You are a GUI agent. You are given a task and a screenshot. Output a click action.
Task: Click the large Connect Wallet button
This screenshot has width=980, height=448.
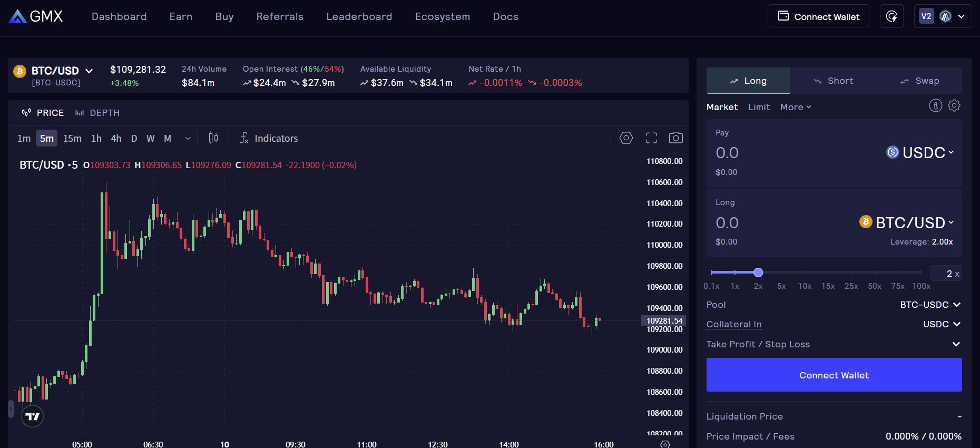pyautogui.click(x=834, y=375)
